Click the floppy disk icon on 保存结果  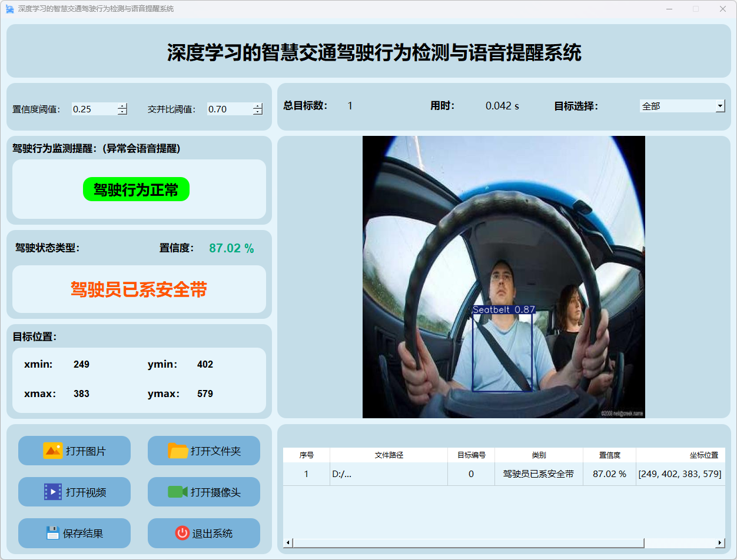click(x=53, y=533)
